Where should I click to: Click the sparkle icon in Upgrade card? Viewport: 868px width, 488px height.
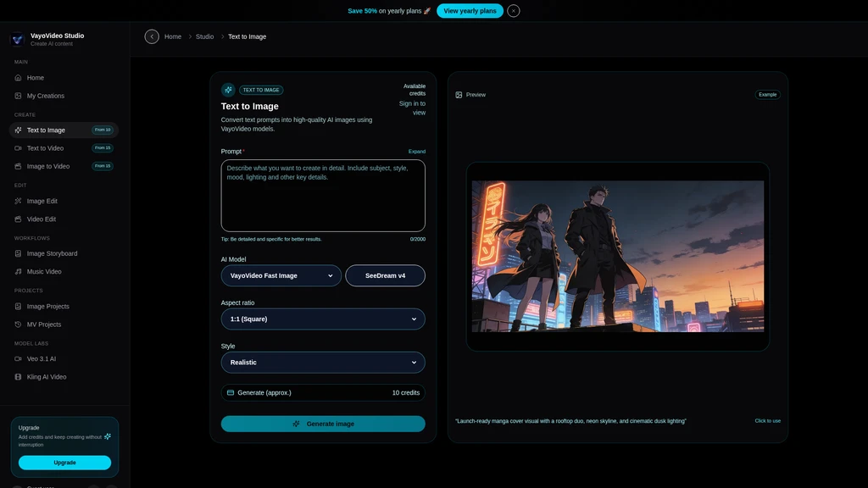point(108,436)
